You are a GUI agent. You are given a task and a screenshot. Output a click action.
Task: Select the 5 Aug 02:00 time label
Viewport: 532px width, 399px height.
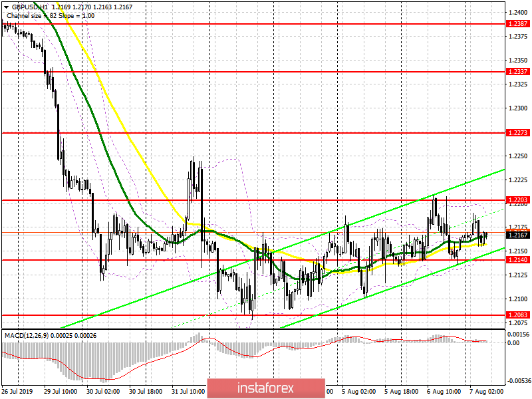coord(358,392)
